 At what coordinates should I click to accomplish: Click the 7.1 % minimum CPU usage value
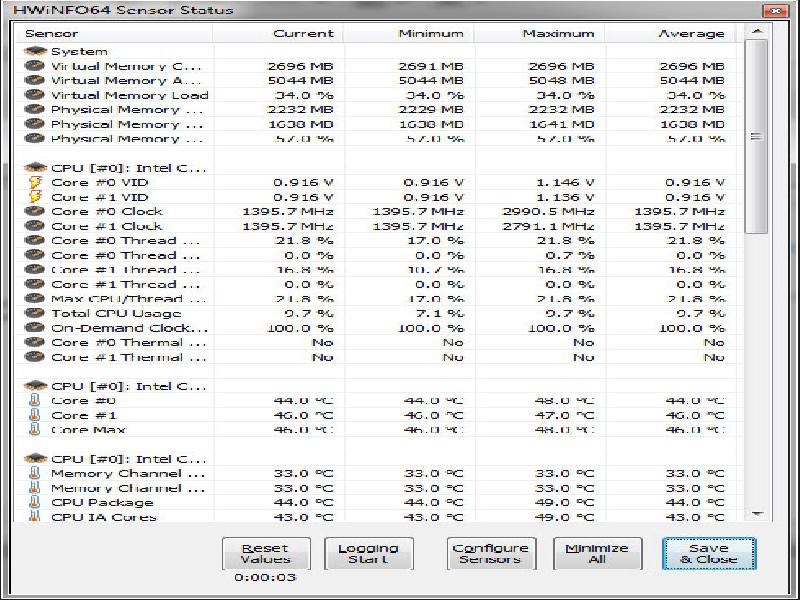439,313
